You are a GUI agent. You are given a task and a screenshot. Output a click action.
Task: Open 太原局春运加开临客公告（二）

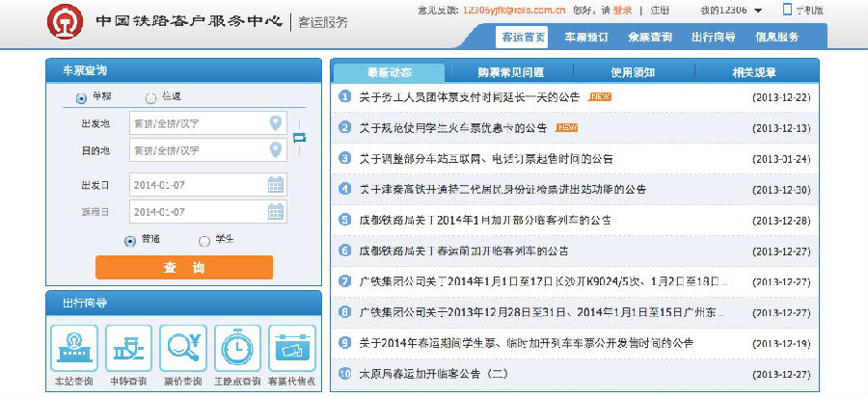click(x=433, y=373)
